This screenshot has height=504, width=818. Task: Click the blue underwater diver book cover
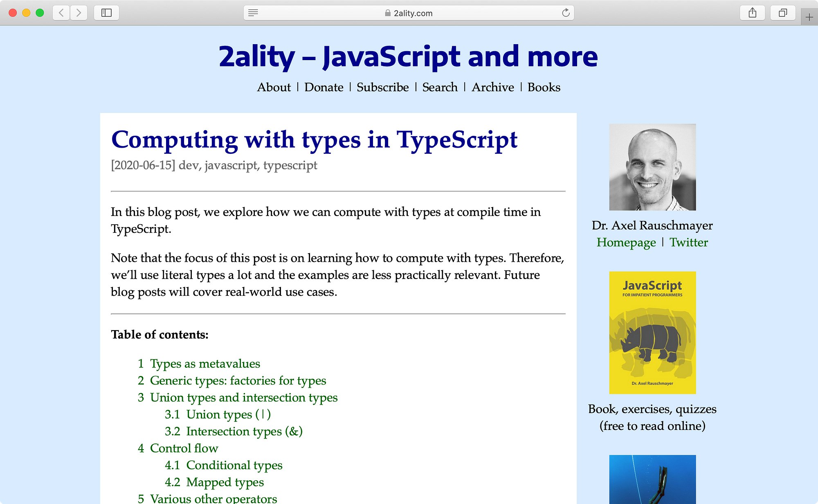652,479
